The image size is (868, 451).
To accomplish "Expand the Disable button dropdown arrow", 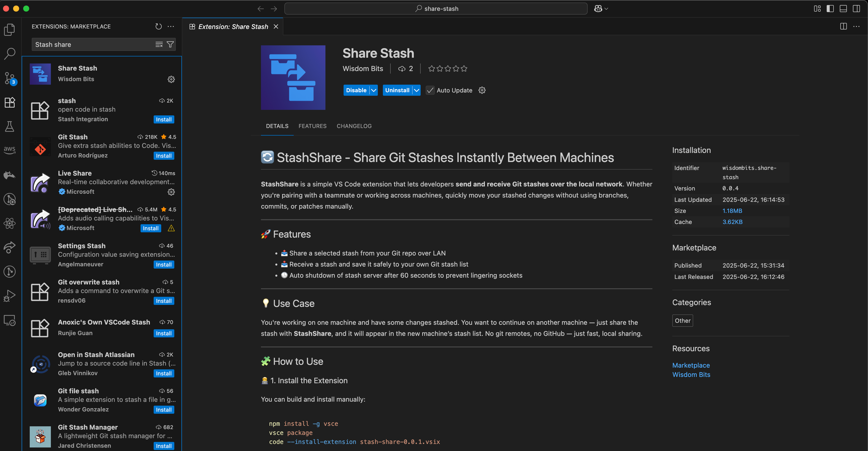I will point(373,90).
